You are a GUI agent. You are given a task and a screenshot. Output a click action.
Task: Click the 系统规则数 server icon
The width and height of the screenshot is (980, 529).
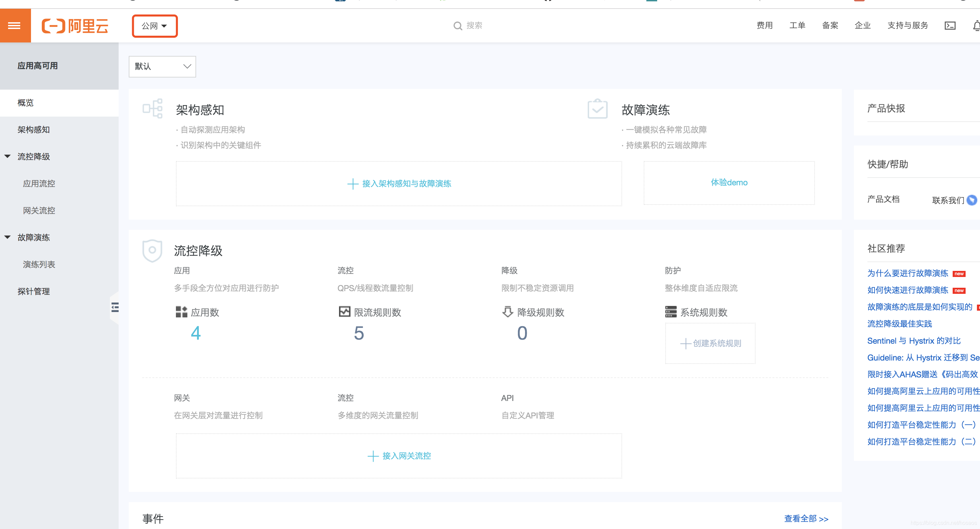pyautogui.click(x=670, y=312)
